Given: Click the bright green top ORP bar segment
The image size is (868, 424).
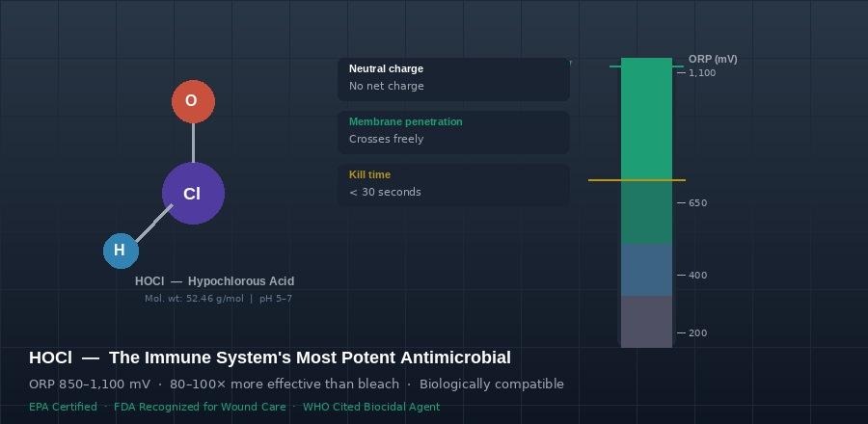Looking at the screenshot, I should [646, 116].
